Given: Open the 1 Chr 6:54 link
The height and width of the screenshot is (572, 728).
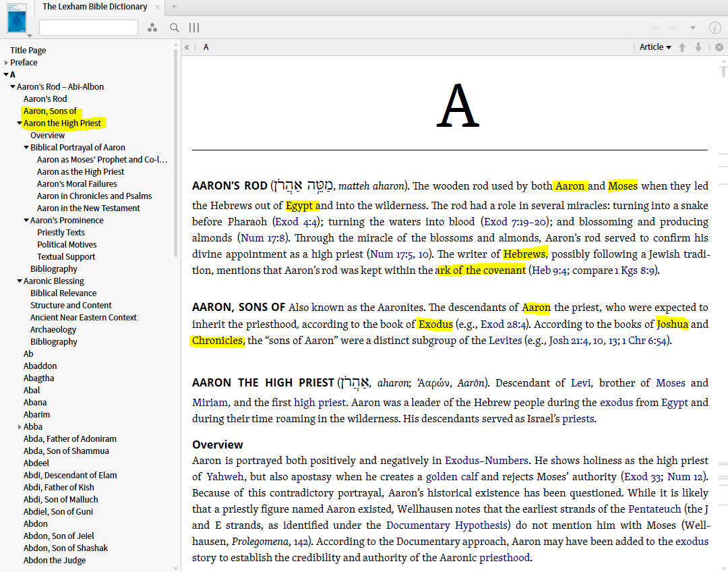Looking at the screenshot, I should (644, 341).
